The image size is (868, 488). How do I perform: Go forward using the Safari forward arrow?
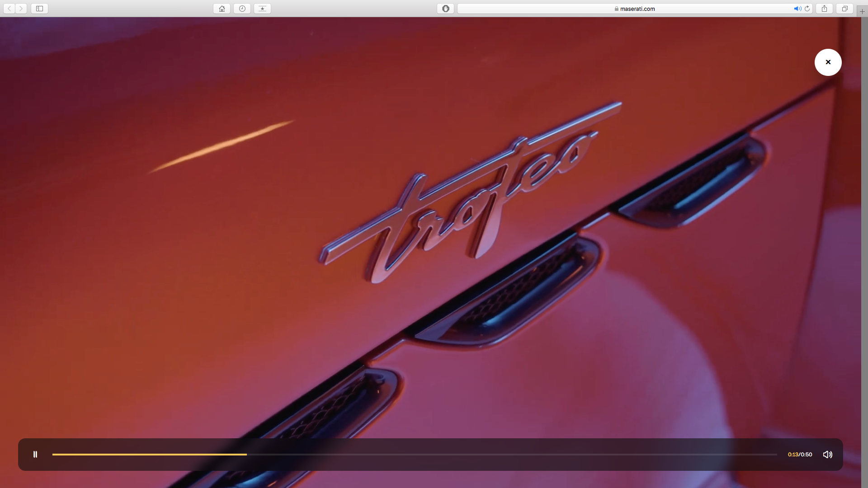pos(21,9)
